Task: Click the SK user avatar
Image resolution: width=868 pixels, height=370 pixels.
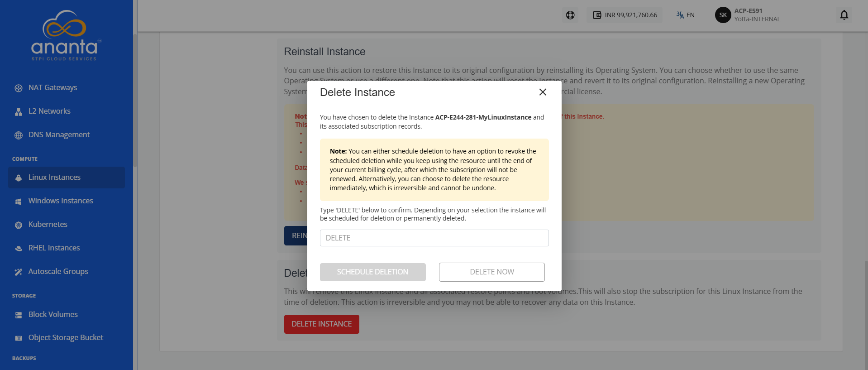Action: click(x=723, y=15)
